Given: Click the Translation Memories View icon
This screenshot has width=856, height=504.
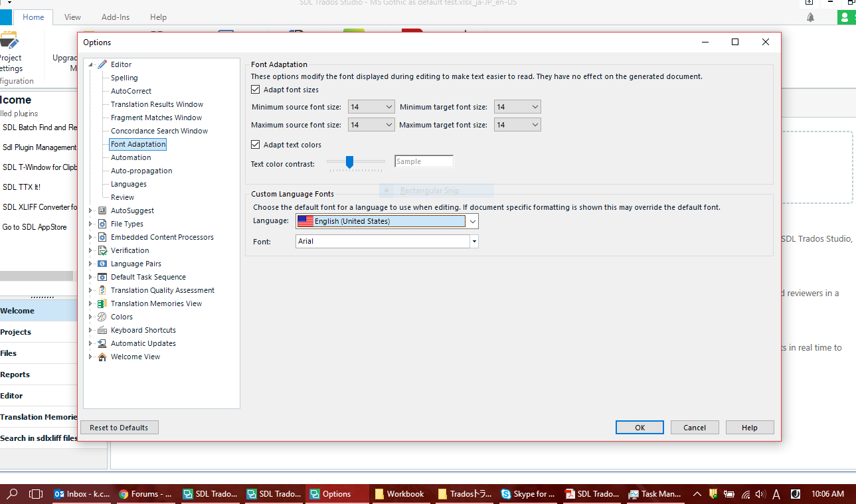Looking at the screenshot, I should (102, 303).
